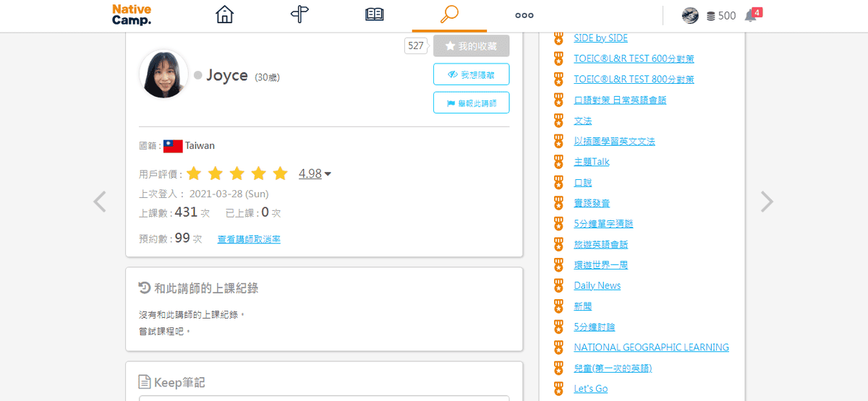Add Joyce to favorites with 我的收藏
Viewport: 868px width, 401px height.
point(471,46)
